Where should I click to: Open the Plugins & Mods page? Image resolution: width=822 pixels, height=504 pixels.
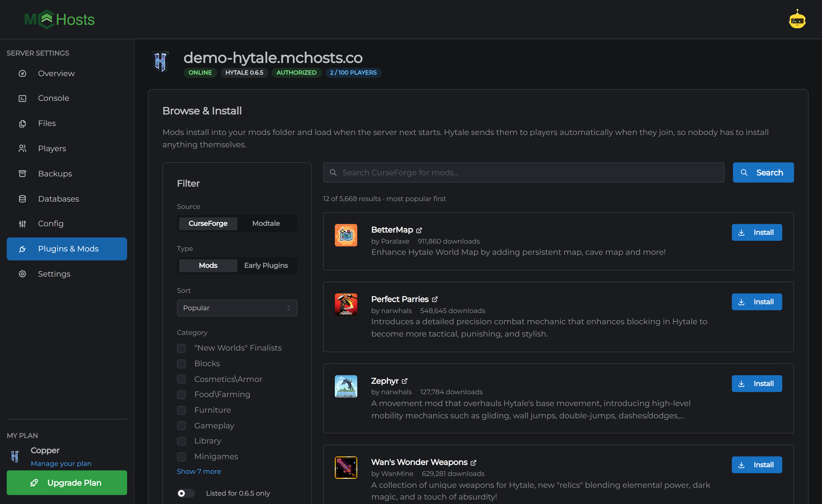click(67, 249)
